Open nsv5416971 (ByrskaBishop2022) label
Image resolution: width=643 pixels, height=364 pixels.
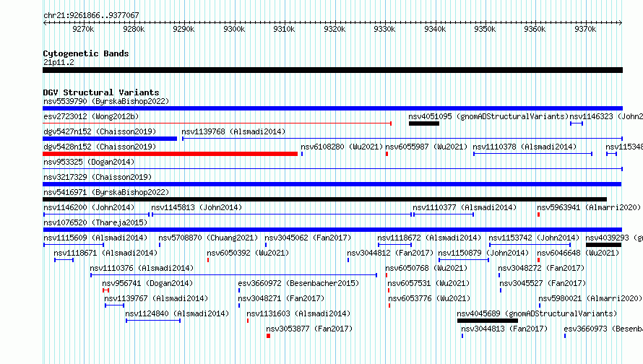106,192
